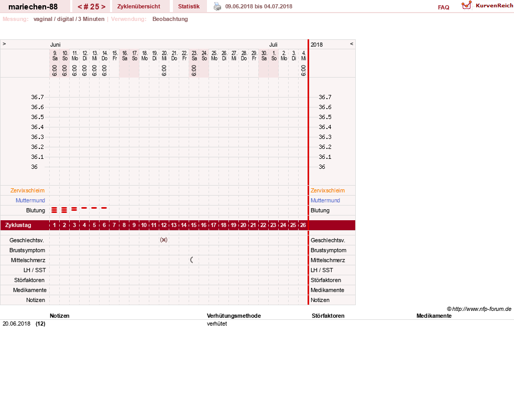Click the left Mittelschmerz row label

click(x=28, y=260)
